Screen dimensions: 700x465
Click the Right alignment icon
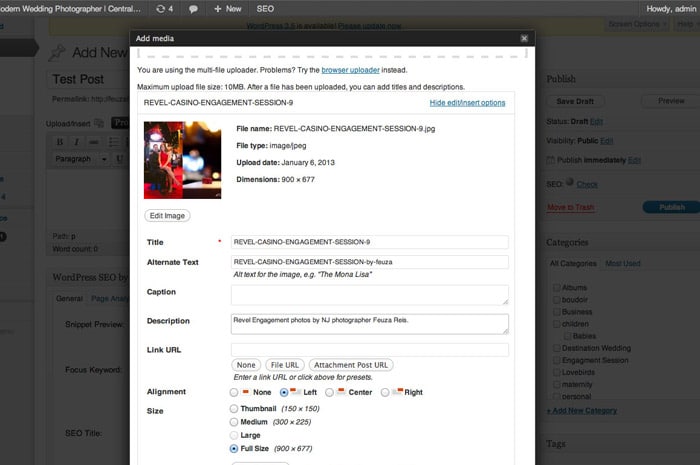(397, 391)
